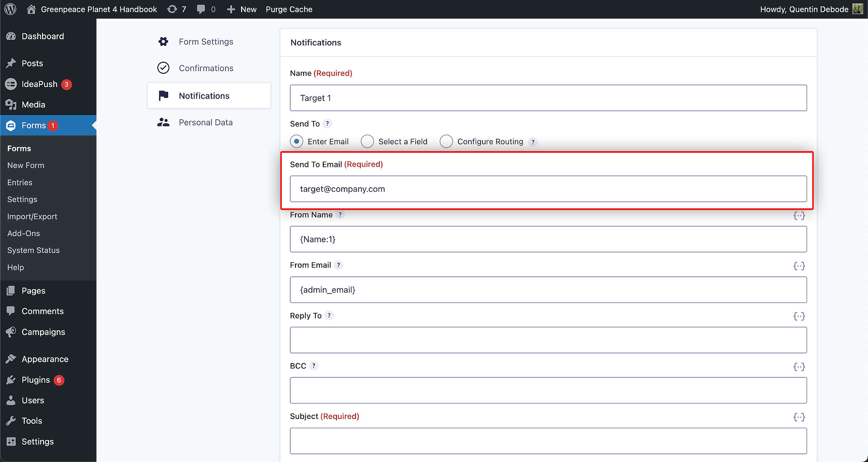This screenshot has height=462, width=868.
Task: Click the Personal Data people icon
Action: pos(163,122)
